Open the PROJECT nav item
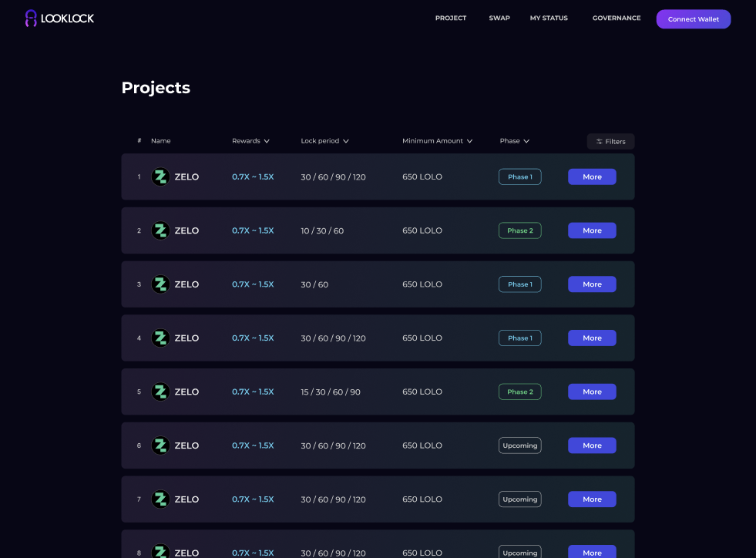The width and height of the screenshot is (756, 558). pyautogui.click(x=451, y=18)
